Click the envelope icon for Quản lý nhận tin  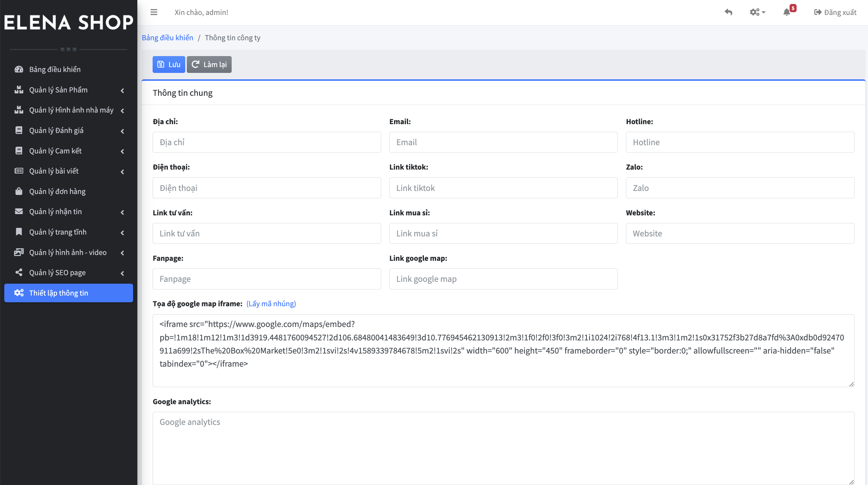point(19,211)
